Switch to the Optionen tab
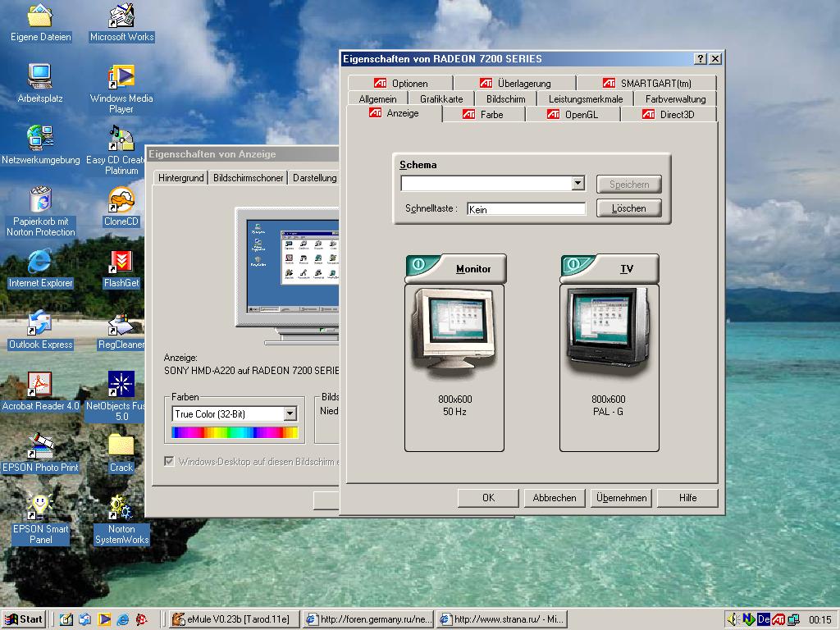 [x=400, y=83]
